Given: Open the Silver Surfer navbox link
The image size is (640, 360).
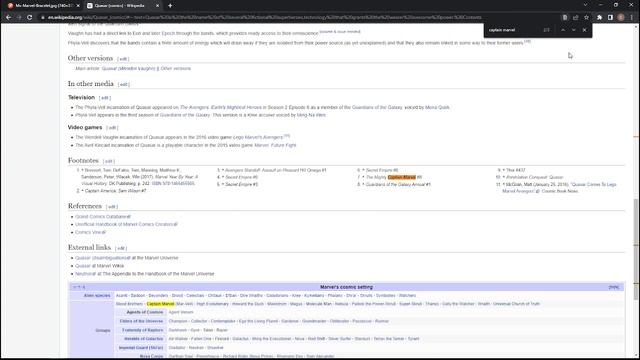Looking at the screenshot, I should coord(340,339).
